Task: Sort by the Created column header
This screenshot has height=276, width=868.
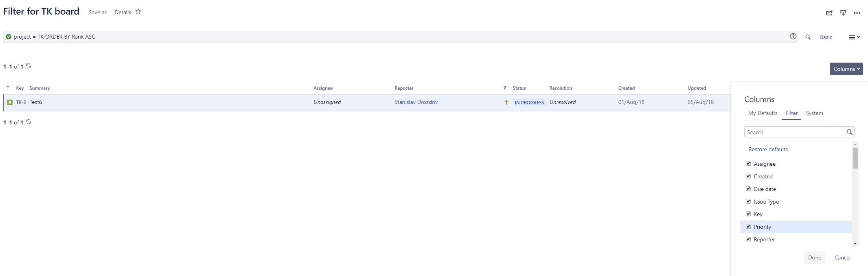Action: tap(627, 88)
